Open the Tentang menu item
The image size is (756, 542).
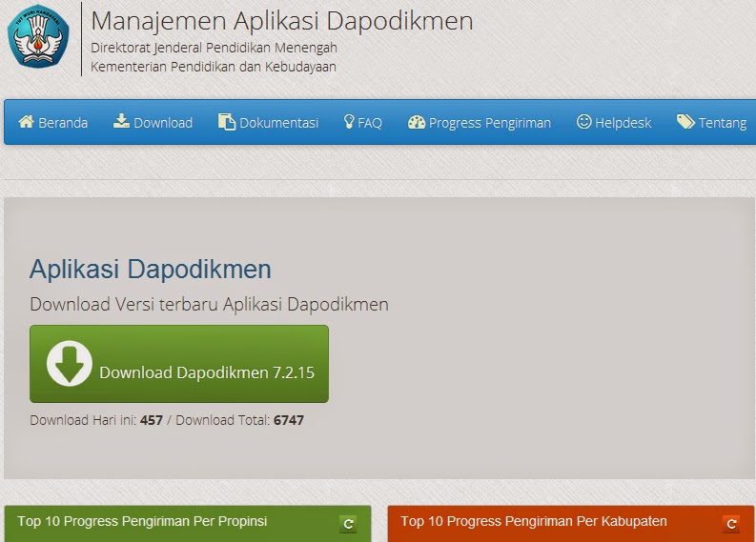711,122
